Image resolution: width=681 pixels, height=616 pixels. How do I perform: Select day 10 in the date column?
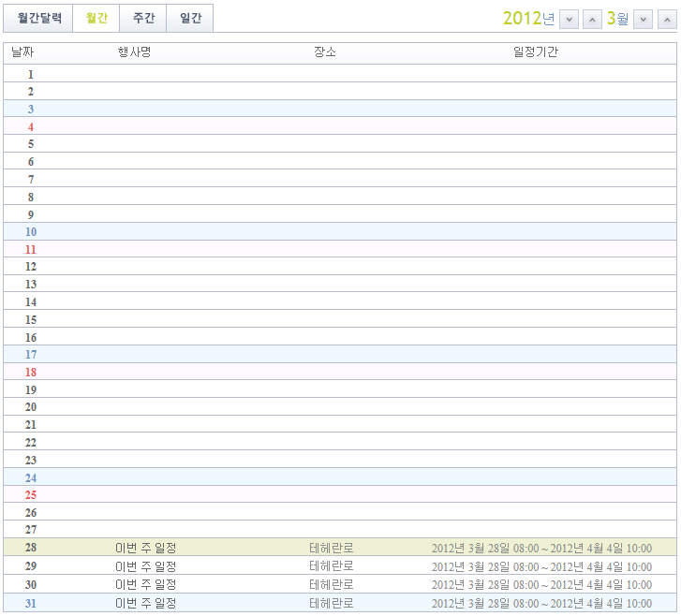[x=31, y=231]
